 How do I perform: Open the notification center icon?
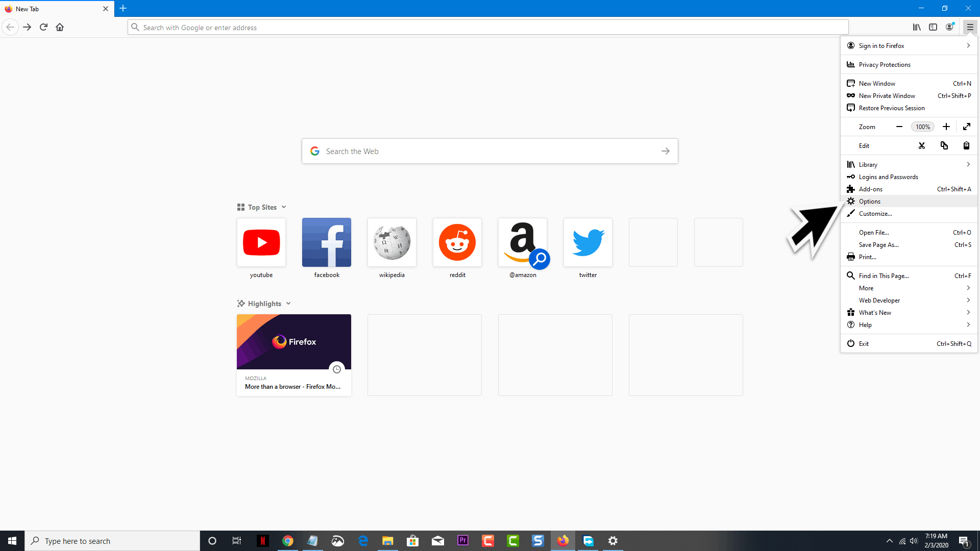(x=964, y=541)
